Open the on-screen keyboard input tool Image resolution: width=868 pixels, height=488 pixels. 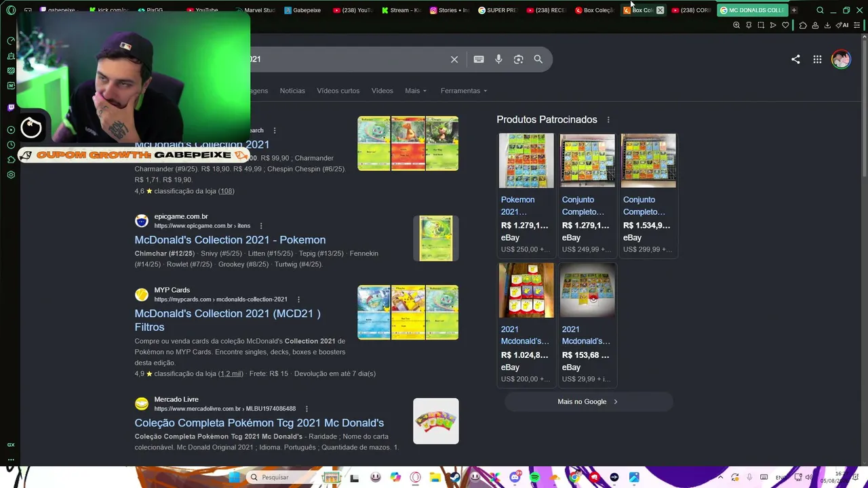pos(479,60)
